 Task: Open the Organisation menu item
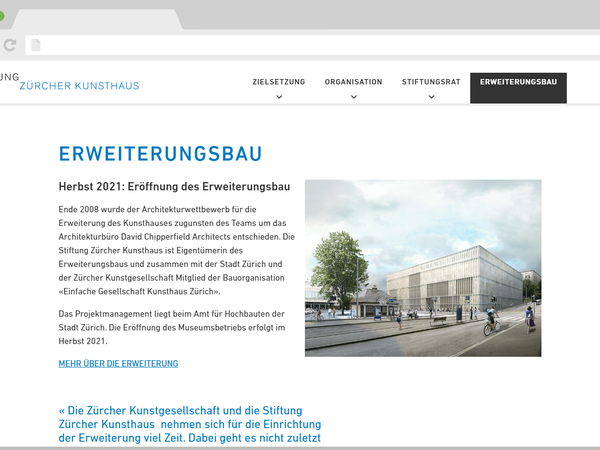point(353,82)
